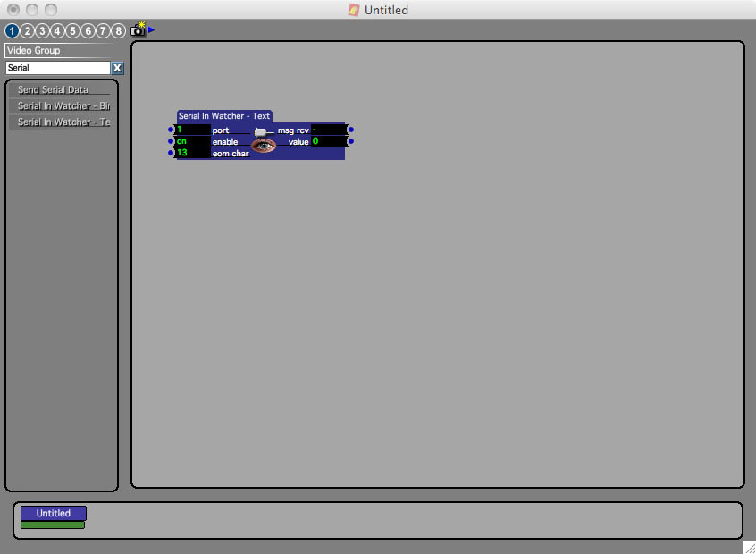This screenshot has width=756, height=554.
Task: Click the eye icon in the Serial actor
Action: pyautogui.click(x=263, y=146)
